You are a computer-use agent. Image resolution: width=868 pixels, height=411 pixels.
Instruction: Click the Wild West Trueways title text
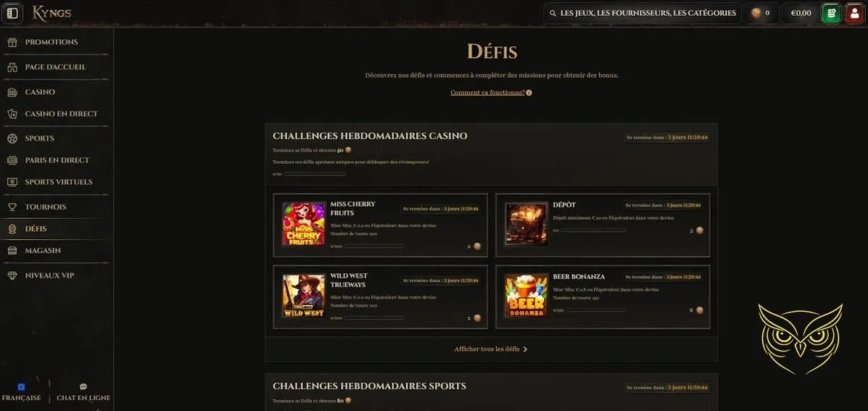pos(349,281)
